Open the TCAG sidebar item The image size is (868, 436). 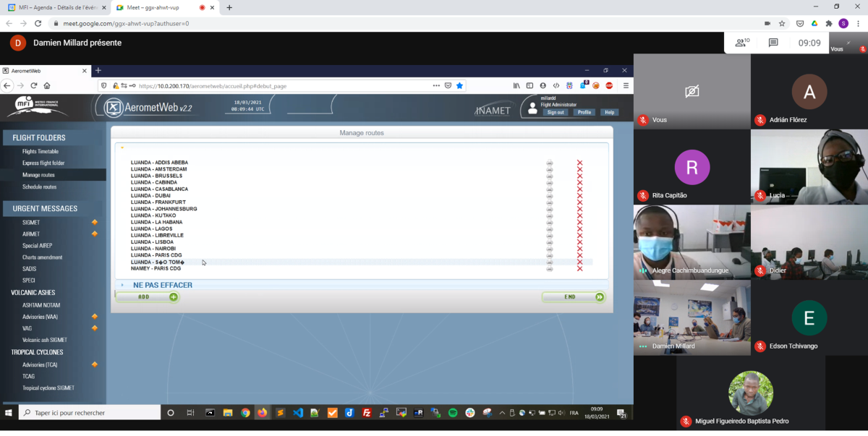tap(28, 376)
